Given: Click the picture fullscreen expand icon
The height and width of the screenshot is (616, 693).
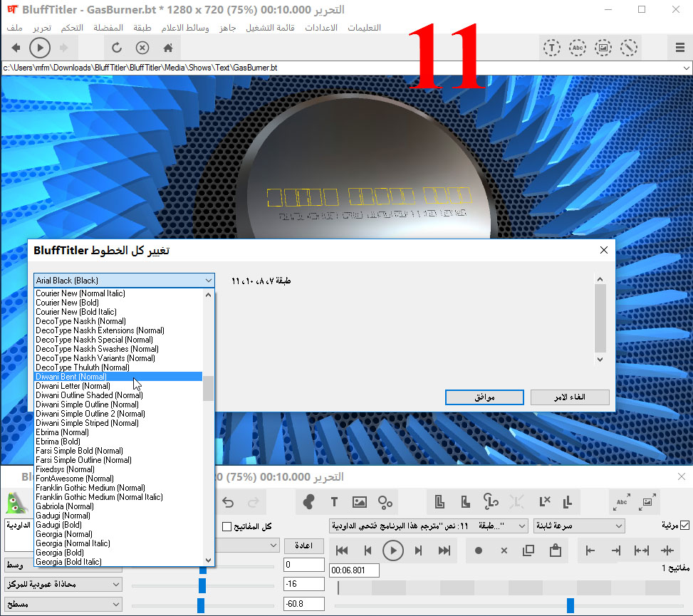Looking at the screenshot, I should pos(647,502).
